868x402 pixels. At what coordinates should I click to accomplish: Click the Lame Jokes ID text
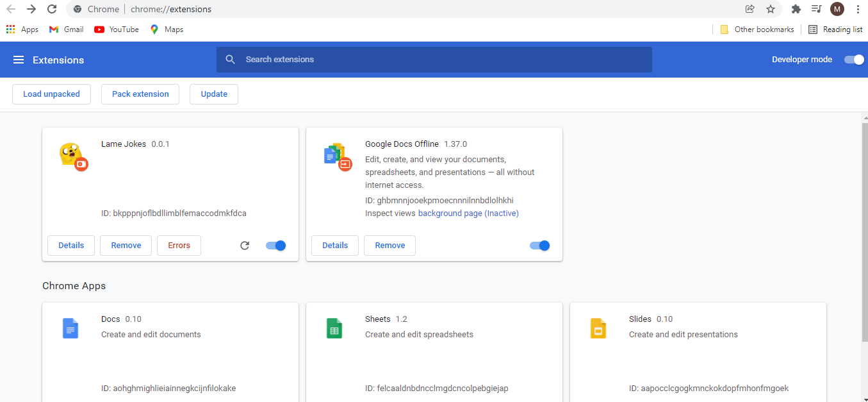174,214
